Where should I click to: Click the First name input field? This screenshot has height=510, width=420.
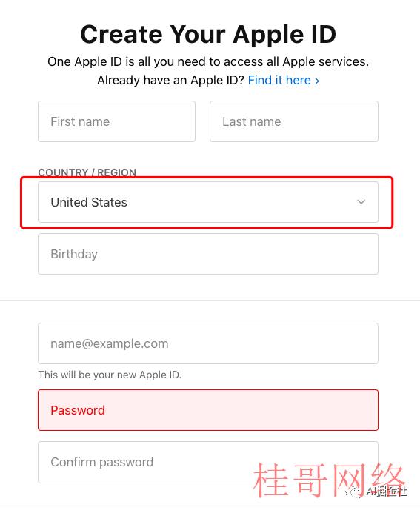(116, 121)
